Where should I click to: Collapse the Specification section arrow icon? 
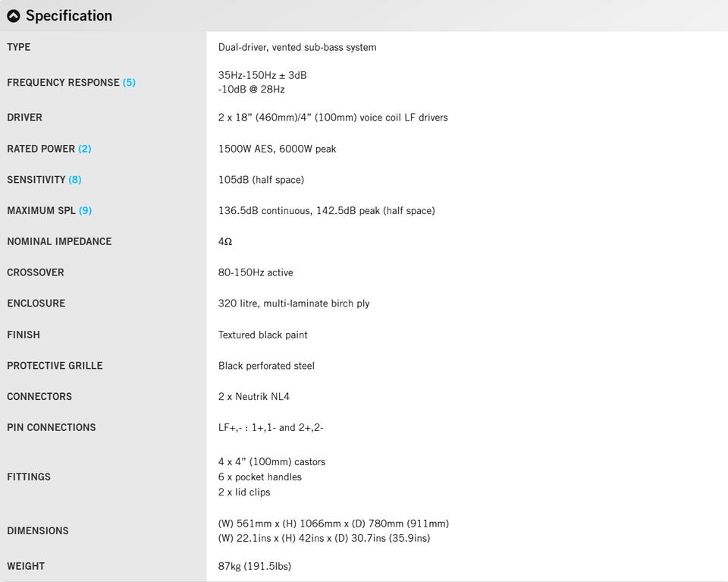click(x=14, y=16)
